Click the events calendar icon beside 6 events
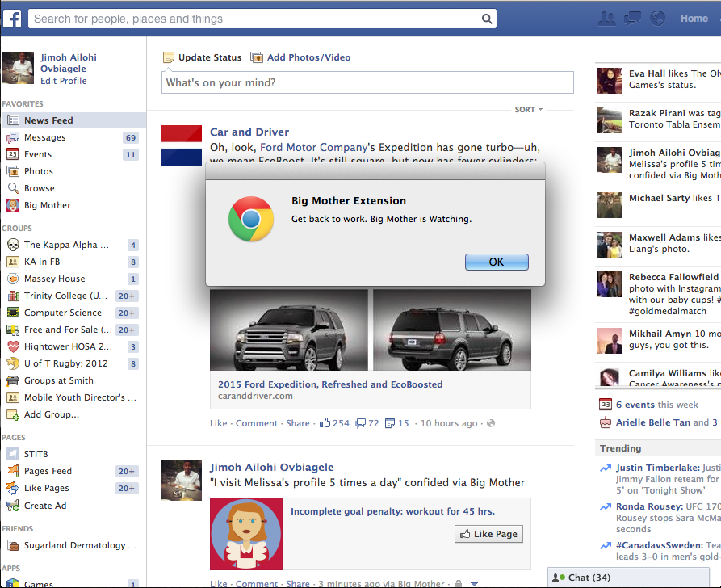721x588 pixels. [606, 405]
